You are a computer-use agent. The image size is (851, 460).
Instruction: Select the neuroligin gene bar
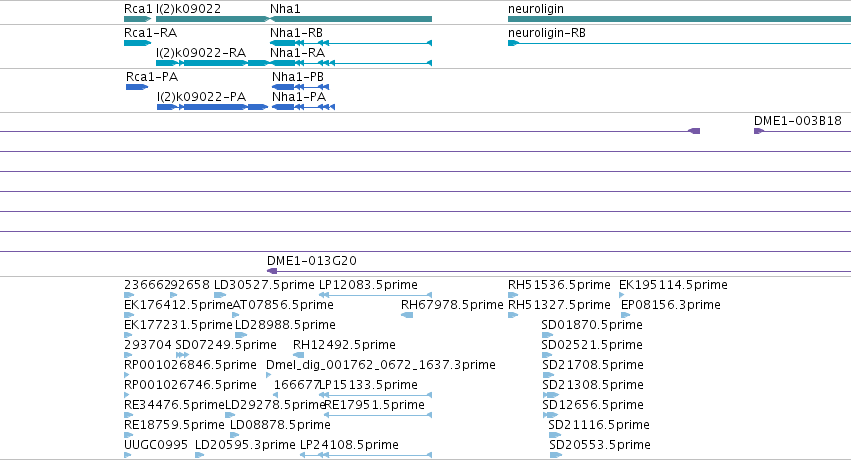click(679, 19)
